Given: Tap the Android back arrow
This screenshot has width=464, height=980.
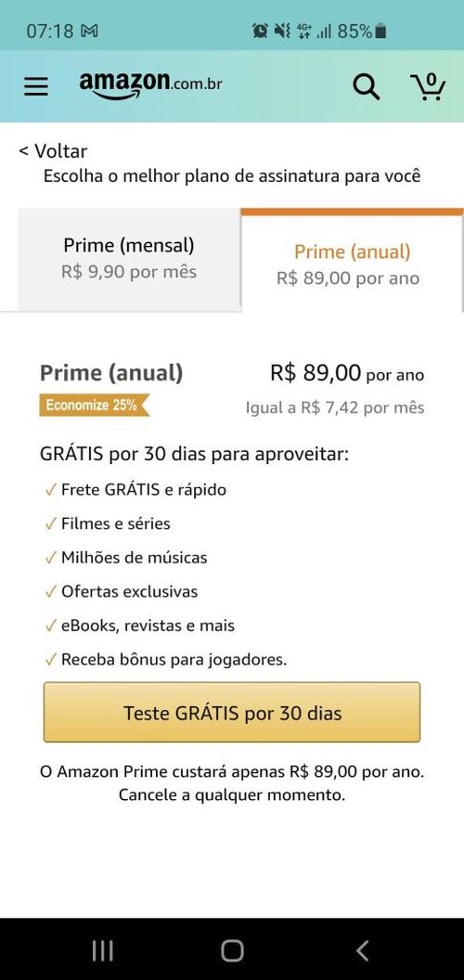Looking at the screenshot, I should coord(362,950).
